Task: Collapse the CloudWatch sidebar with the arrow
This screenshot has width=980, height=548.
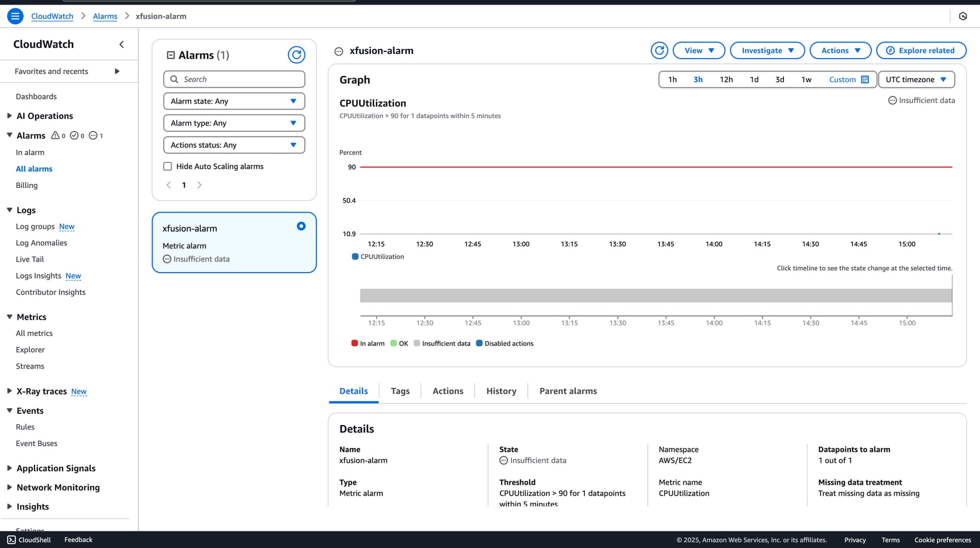Action: [x=121, y=44]
